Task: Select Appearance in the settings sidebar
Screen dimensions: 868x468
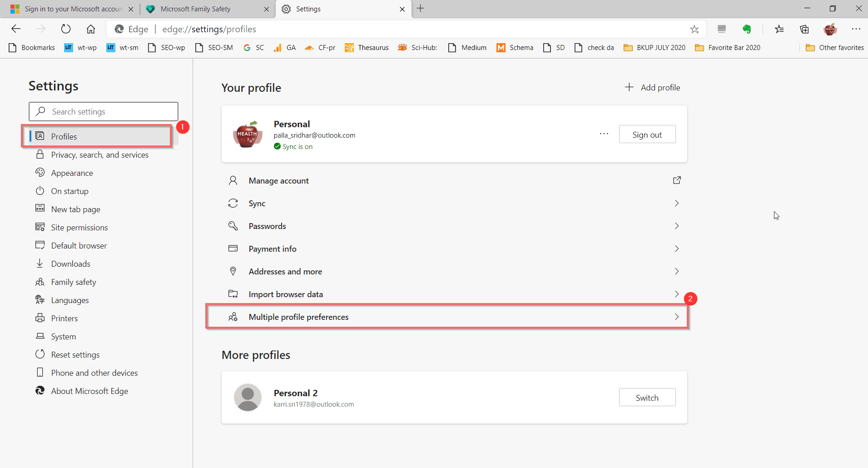Action: [x=71, y=173]
